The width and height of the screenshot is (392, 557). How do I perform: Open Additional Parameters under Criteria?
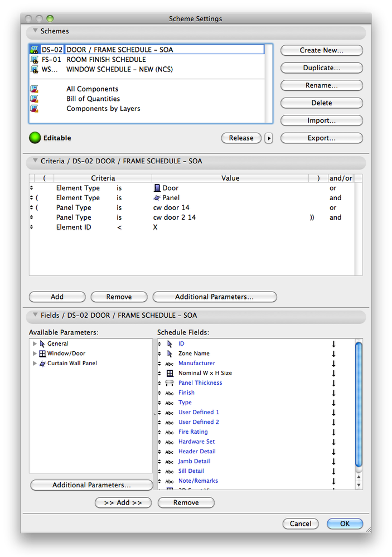click(215, 297)
